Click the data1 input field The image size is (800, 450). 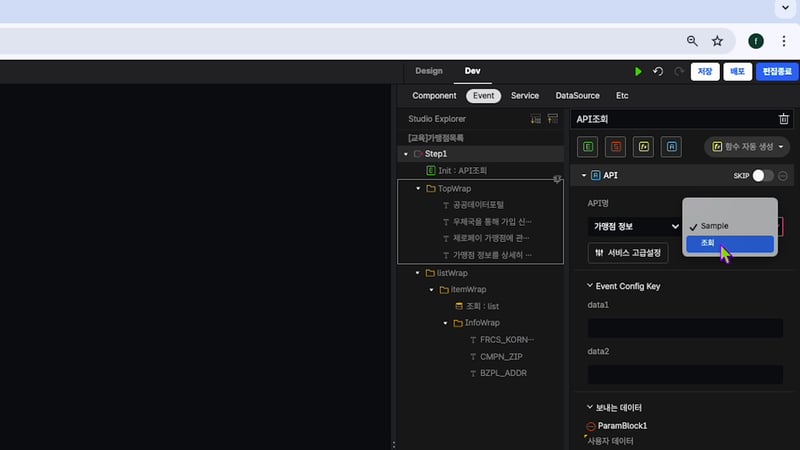point(685,328)
